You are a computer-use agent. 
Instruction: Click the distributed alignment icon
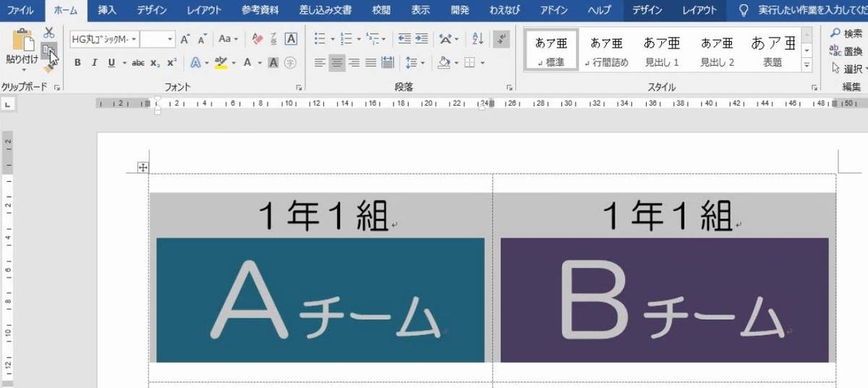coord(388,63)
